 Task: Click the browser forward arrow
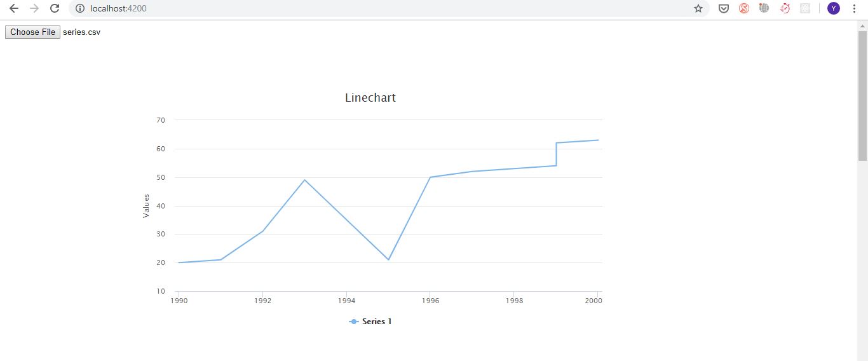[x=34, y=8]
